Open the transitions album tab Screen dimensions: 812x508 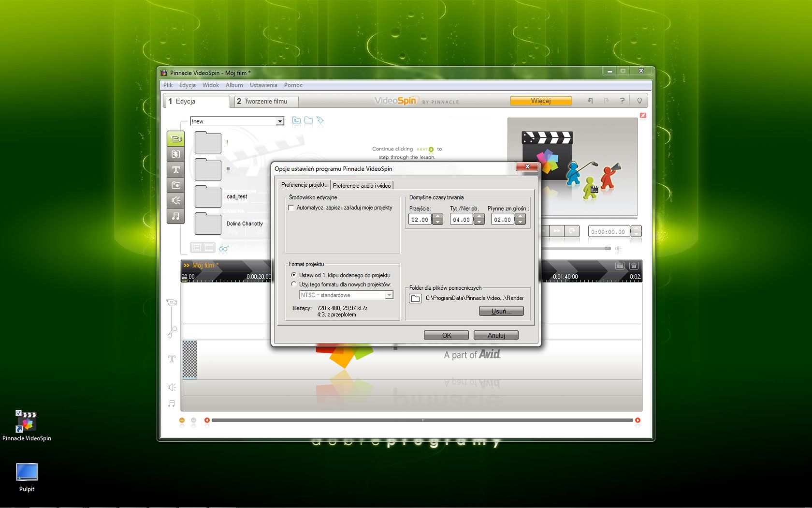(176, 154)
